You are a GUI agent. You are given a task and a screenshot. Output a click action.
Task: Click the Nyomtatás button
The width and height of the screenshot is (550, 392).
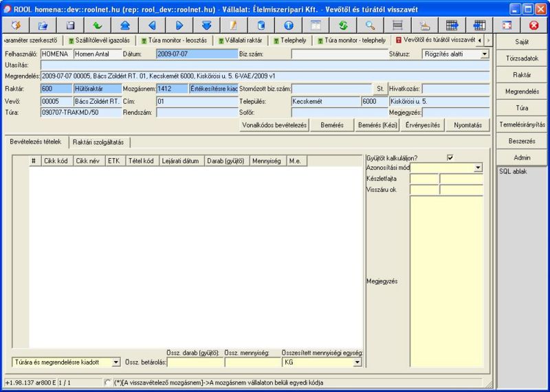coord(467,125)
